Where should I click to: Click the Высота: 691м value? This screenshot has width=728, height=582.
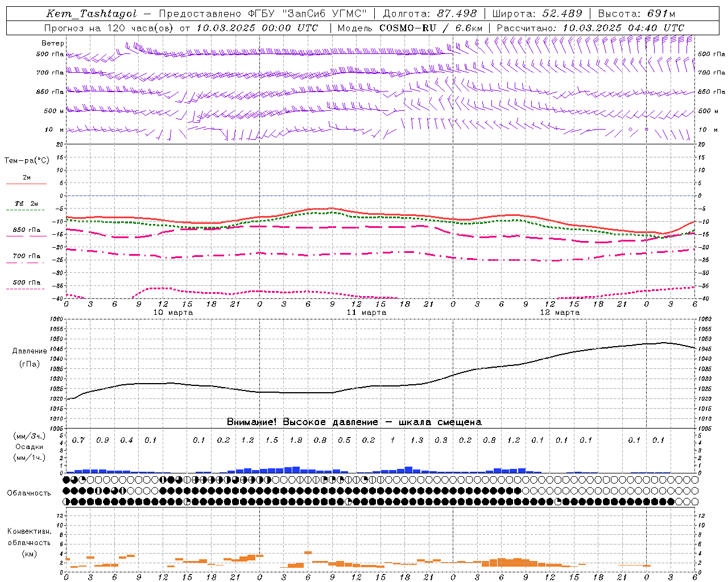(636, 14)
